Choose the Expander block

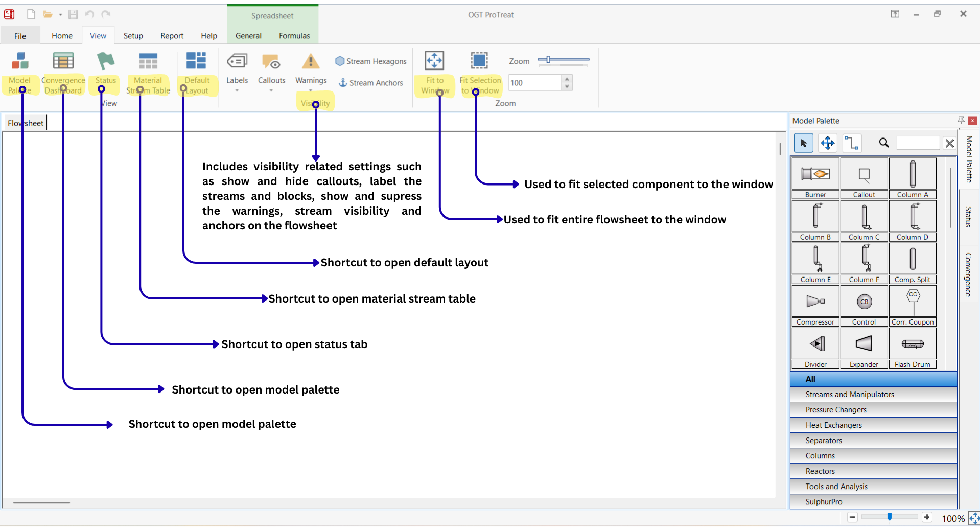[864, 348]
